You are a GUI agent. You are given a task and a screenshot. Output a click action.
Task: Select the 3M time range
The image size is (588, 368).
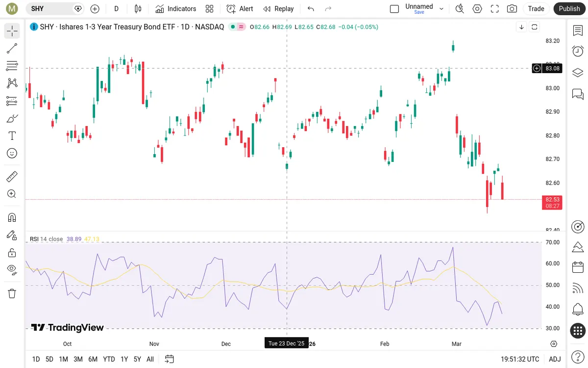click(x=78, y=359)
